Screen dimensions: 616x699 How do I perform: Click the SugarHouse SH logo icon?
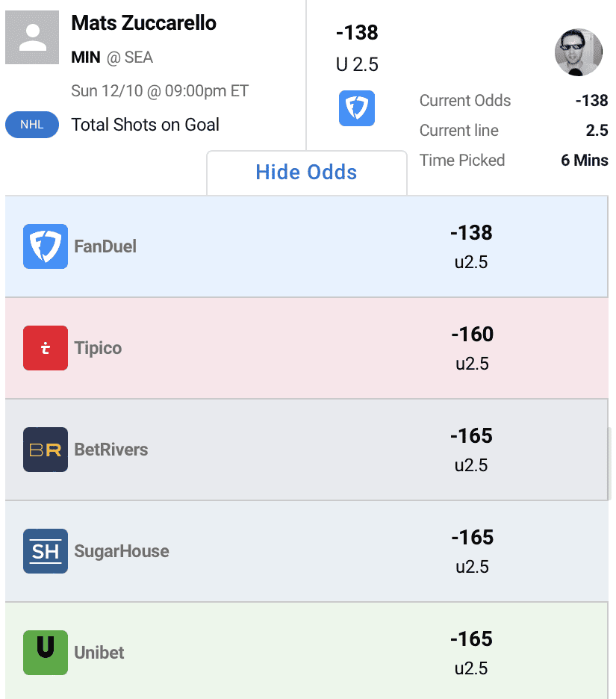click(x=46, y=551)
